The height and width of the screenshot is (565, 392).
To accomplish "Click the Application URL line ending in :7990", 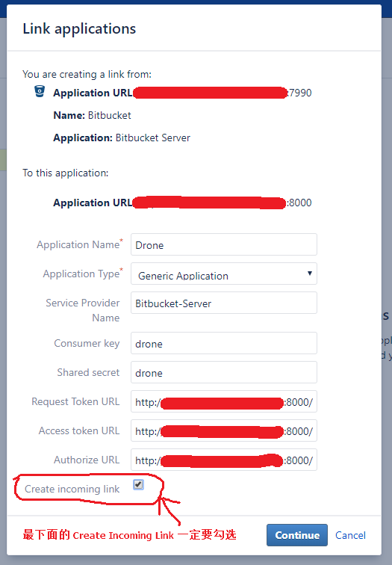I will coord(182,93).
